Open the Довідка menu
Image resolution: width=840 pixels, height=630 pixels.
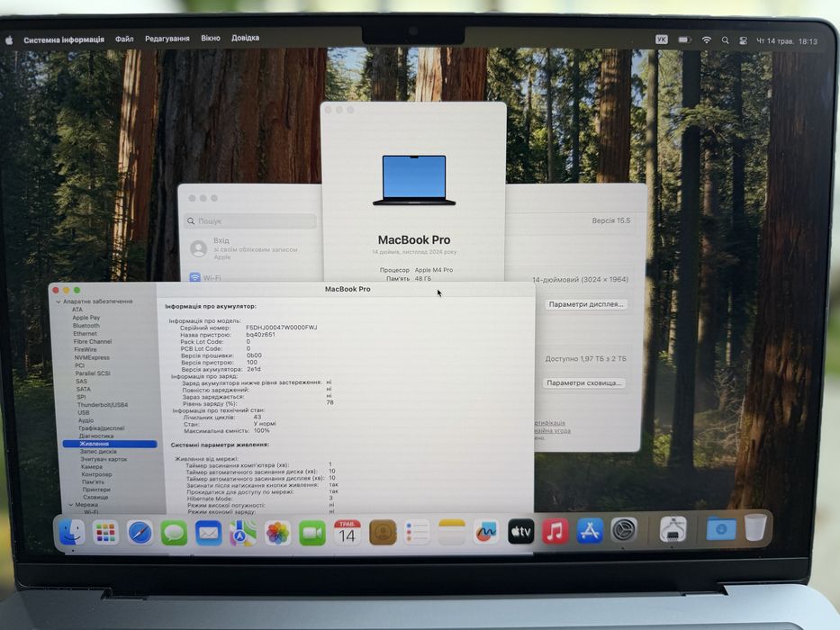tap(246, 38)
